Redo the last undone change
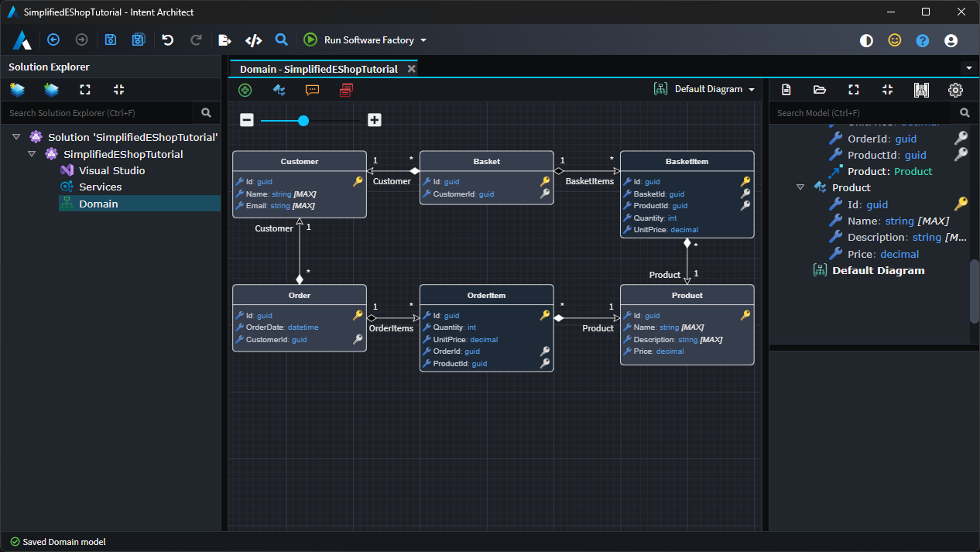 [196, 40]
